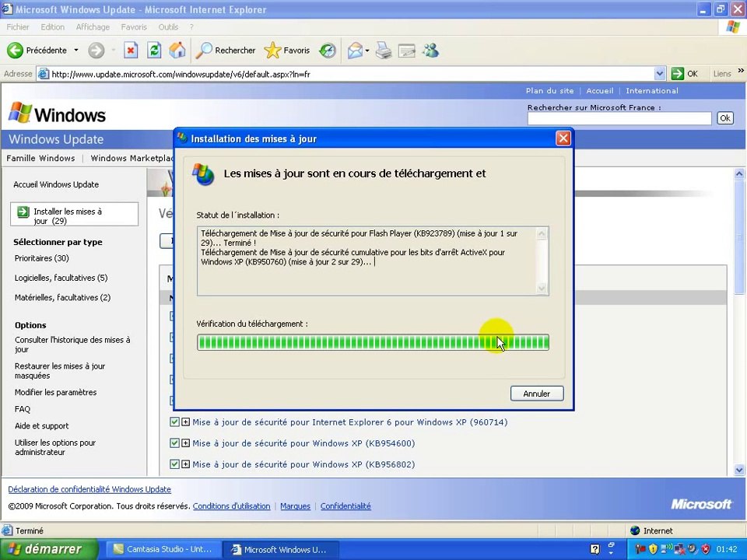Image resolution: width=747 pixels, height=560 pixels.
Task: Open Consulter l'historique des mises à jour
Action: click(x=72, y=345)
